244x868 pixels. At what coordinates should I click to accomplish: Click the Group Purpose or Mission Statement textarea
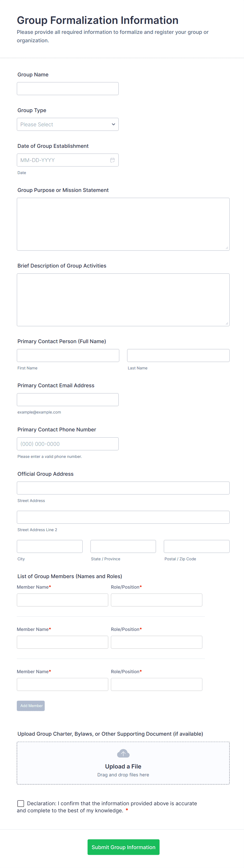123,224
